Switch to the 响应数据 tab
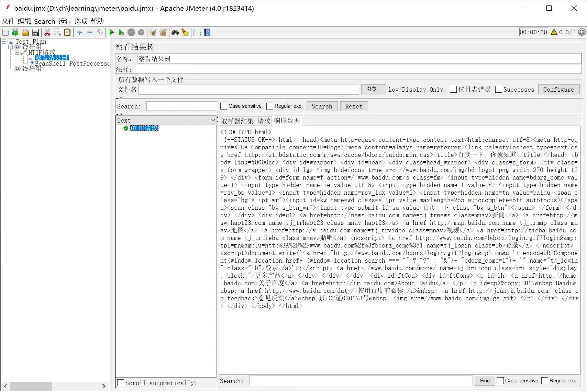The image size is (587, 392). [287, 120]
